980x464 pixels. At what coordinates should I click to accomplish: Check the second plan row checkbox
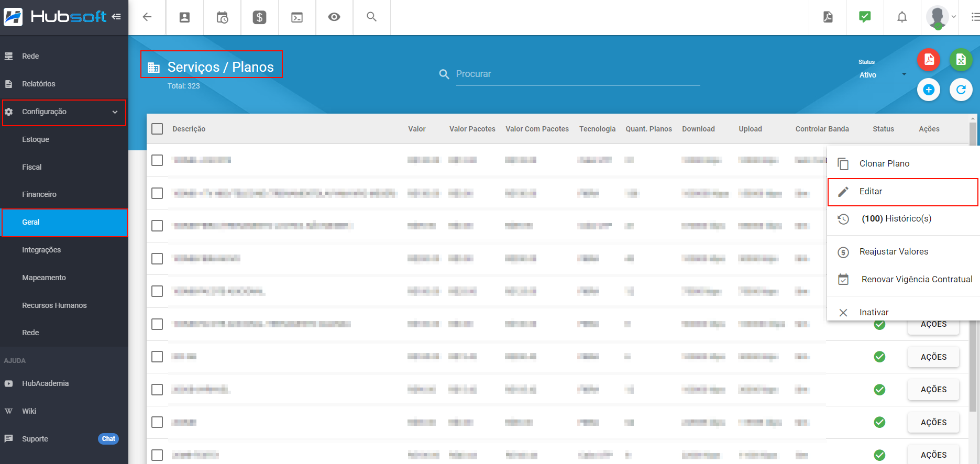click(x=157, y=193)
